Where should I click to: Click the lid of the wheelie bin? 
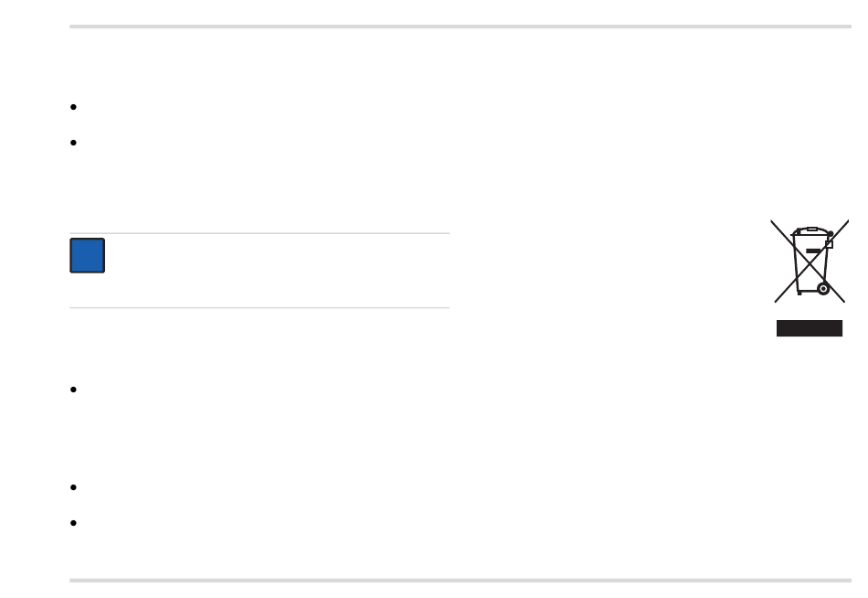tap(811, 231)
